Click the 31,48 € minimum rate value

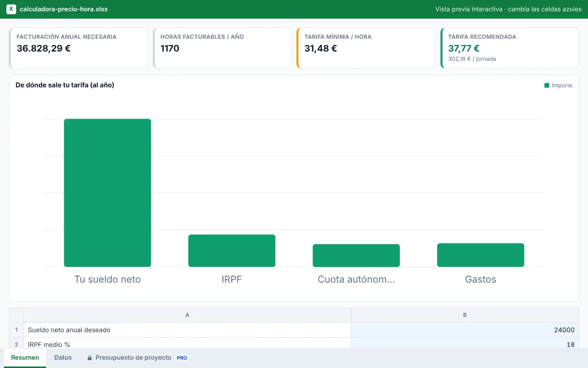(x=320, y=48)
